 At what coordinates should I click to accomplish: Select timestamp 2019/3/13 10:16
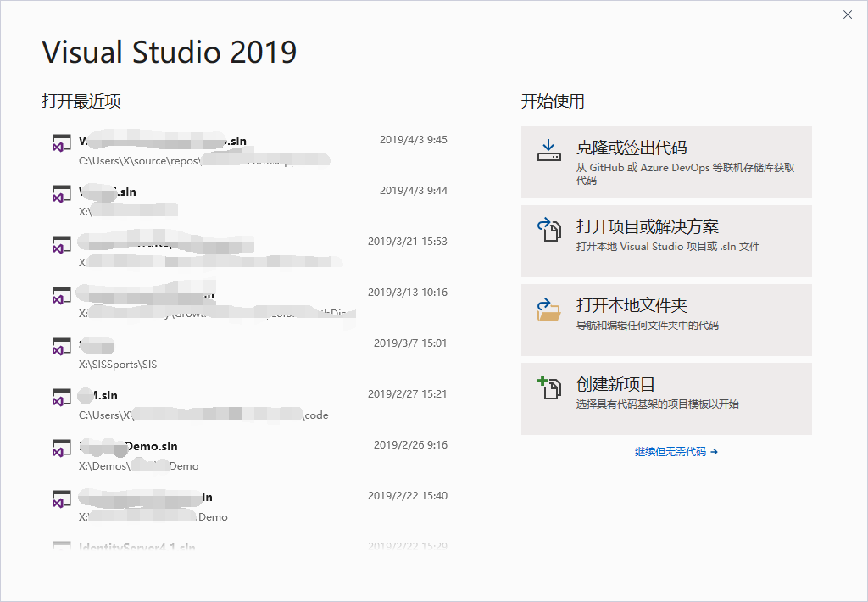408,293
